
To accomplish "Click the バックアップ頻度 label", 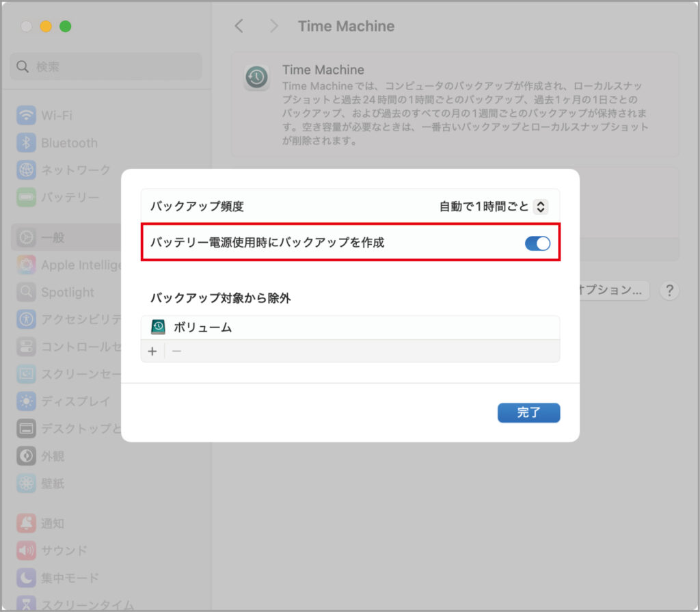I will tap(197, 207).
